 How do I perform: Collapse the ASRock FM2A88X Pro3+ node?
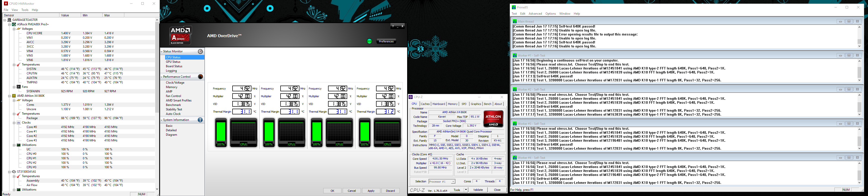click(x=9, y=24)
